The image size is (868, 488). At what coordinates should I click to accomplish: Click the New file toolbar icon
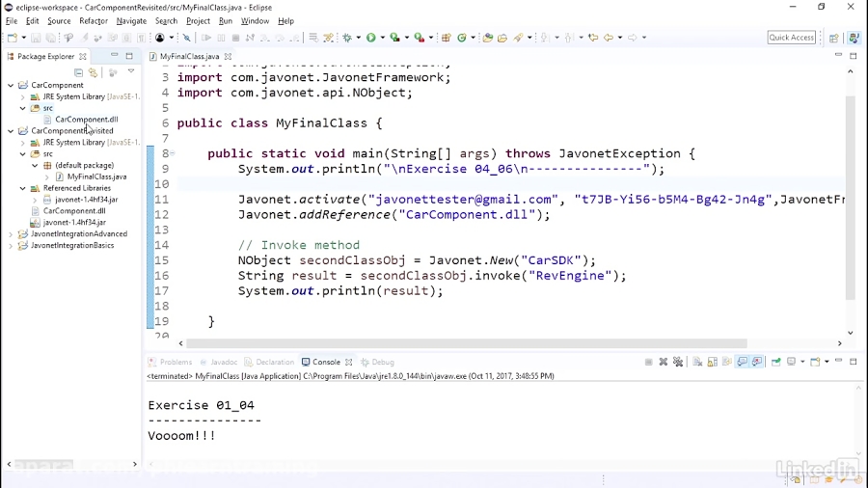point(12,38)
